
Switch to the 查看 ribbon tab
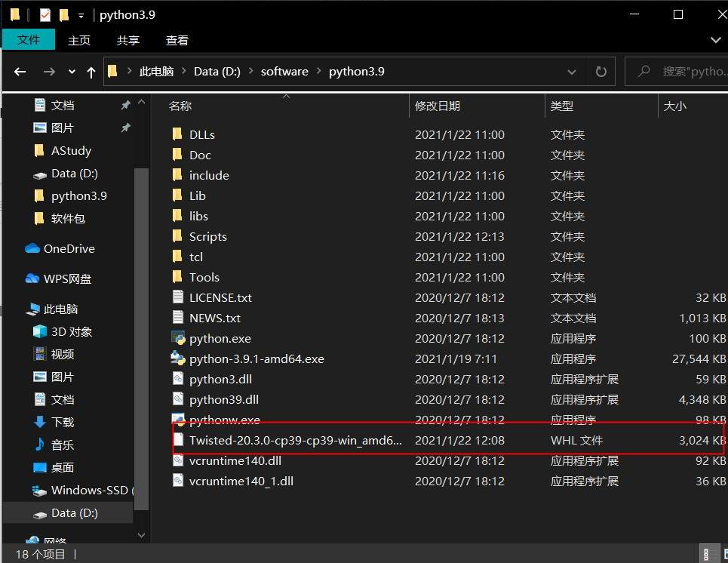(177, 41)
